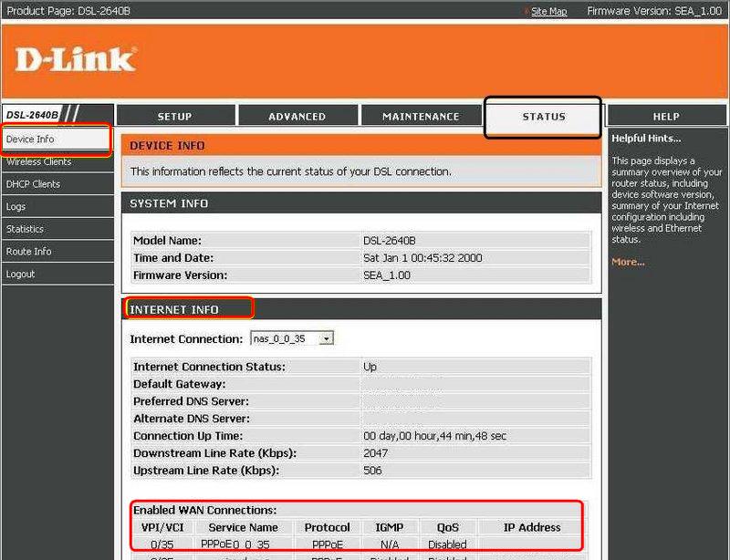This screenshot has height=560, width=730.
Task: Click the QoS column header
Action: click(x=448, y=527)
